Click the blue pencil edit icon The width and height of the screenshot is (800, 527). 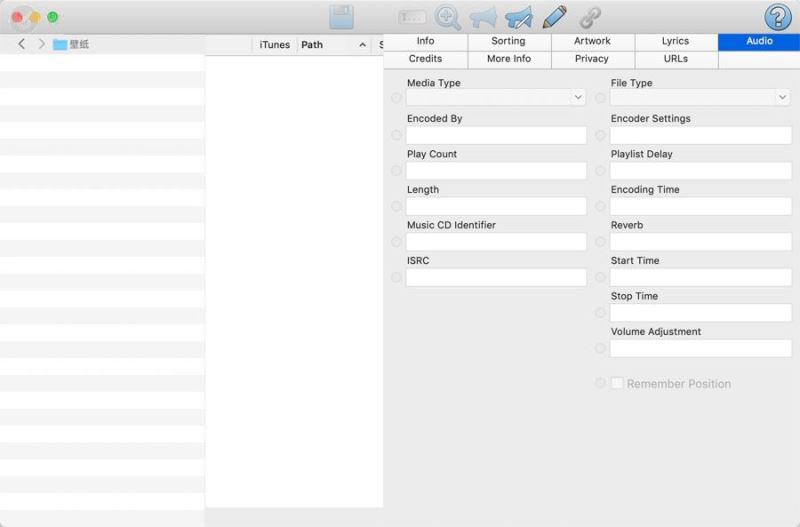pyautogui.click(x=555, y=17)
